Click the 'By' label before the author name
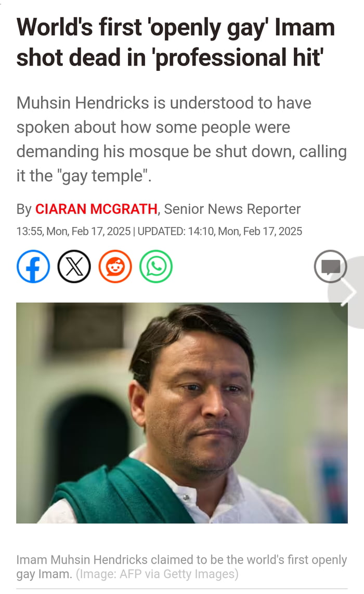Screen dimensions: 364x594 [x=24, y=209]
